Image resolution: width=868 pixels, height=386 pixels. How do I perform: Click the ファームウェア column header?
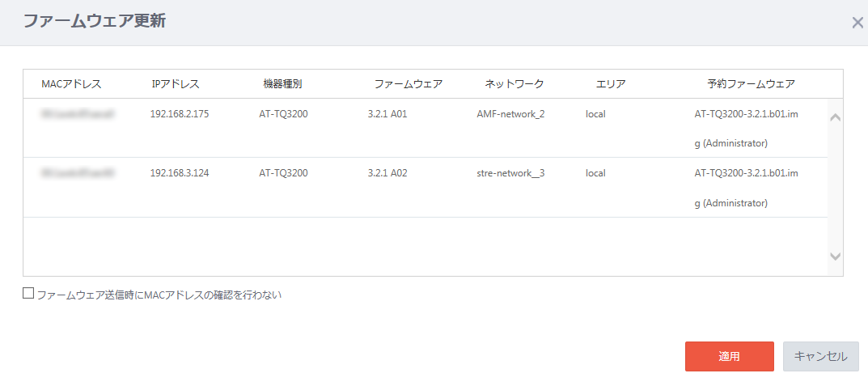click(408, 84)
